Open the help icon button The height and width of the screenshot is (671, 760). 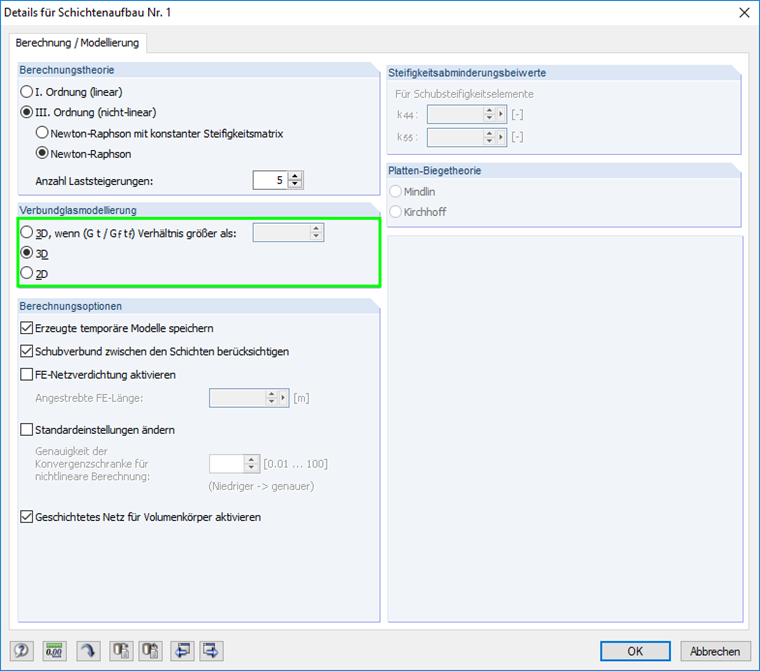(x=21, y=651)
